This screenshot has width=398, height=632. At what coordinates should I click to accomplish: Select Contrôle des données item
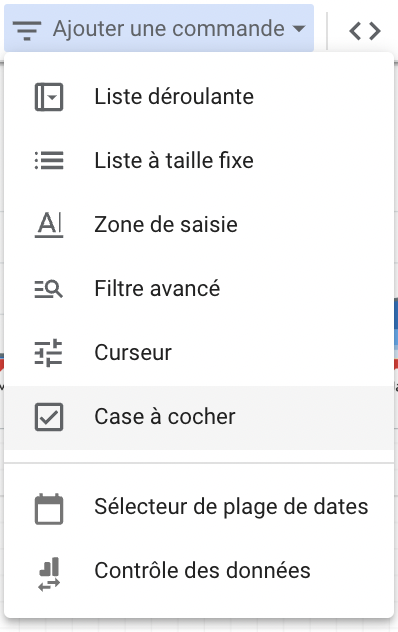tap(199, 571)
